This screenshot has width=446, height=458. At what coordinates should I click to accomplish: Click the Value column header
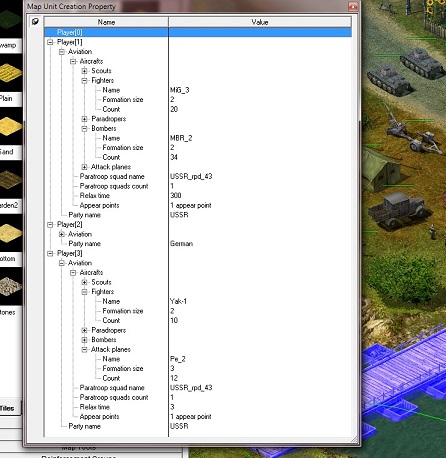(260, 22)
